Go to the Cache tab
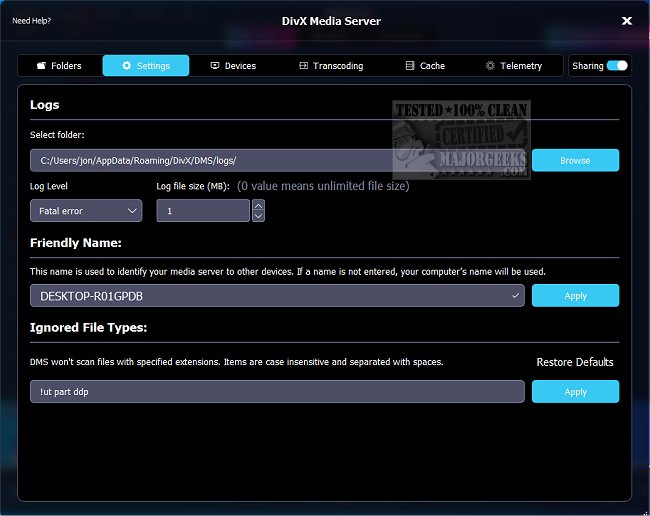This screenshot has height=516, width=650. (425, 65)
